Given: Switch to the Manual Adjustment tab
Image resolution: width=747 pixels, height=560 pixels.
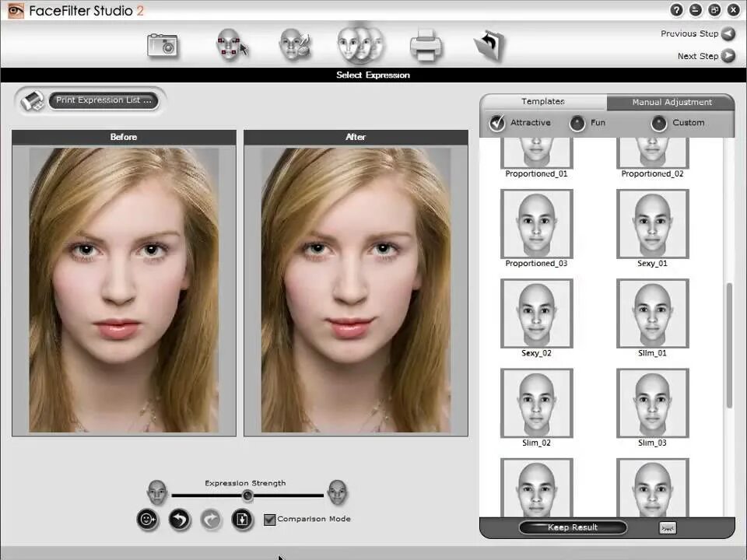Looking at the screenshot, I should pos(672,103).
